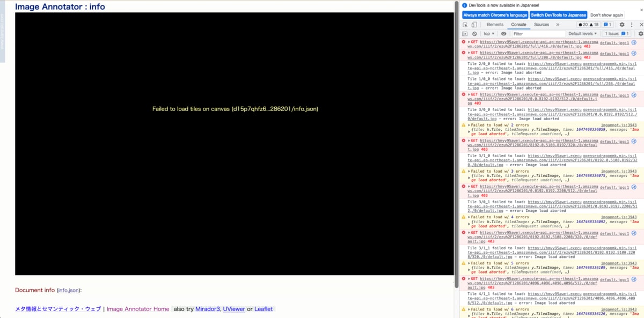Click the network icon on 8192,8192,5108,2208/320 error

634,233
